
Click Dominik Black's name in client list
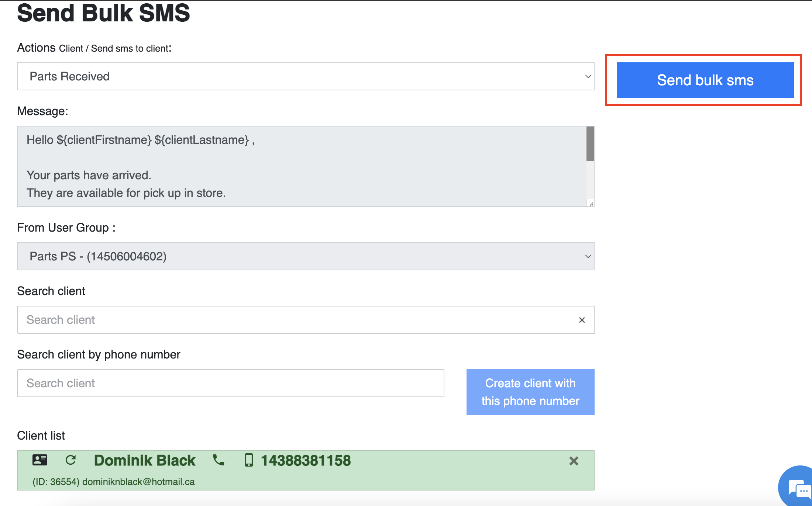(145, 460)
